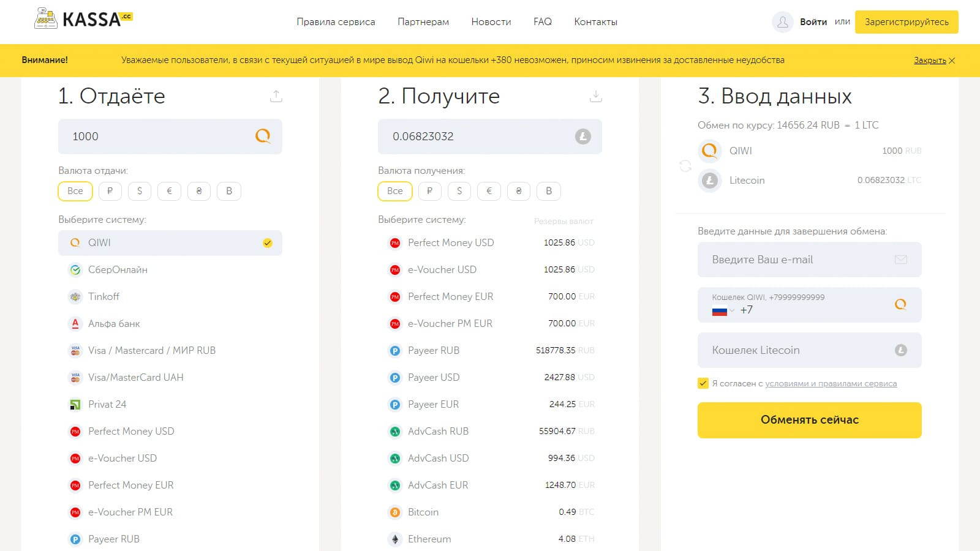Open the phone country code dropdown
The image size is (980, 551).
pyautogui.click(x=723, y=310)
